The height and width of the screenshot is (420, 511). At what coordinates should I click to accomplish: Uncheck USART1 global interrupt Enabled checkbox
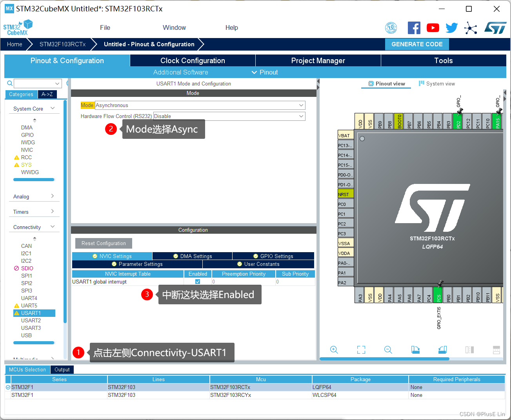[198, 282]
